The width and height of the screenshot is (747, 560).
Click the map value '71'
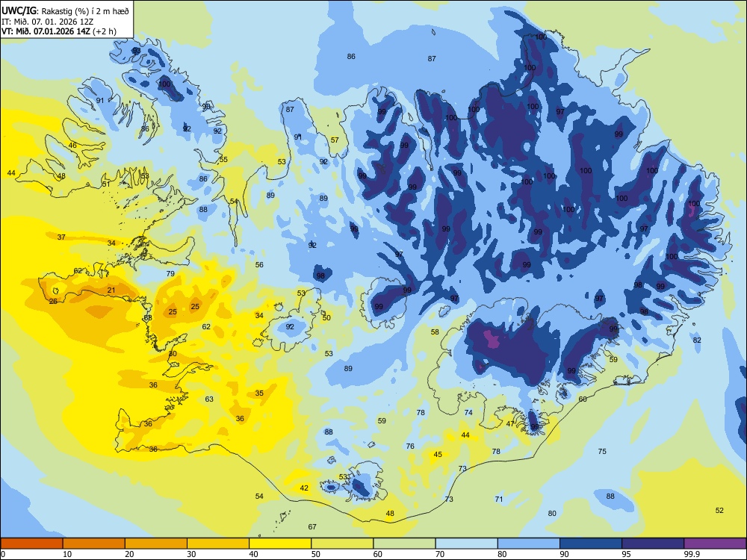tap(499, 499)
